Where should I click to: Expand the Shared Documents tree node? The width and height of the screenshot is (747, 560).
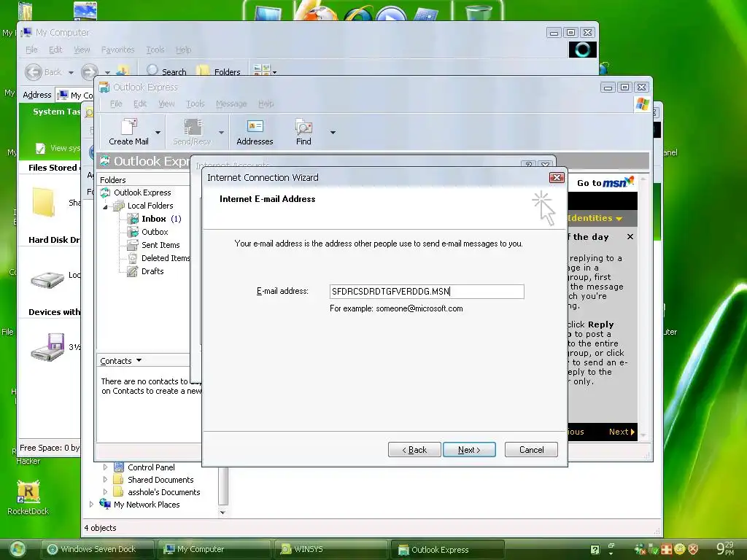tap(105, 480)
